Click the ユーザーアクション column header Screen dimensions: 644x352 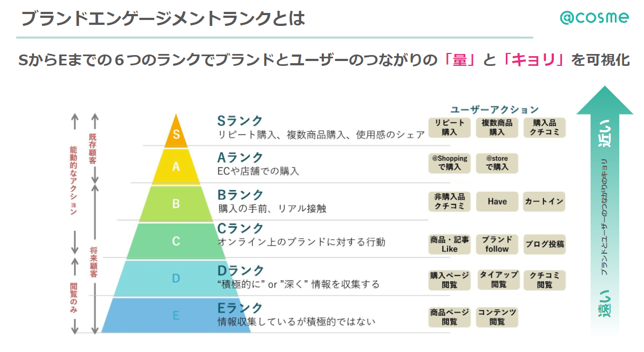click(494, 110)
